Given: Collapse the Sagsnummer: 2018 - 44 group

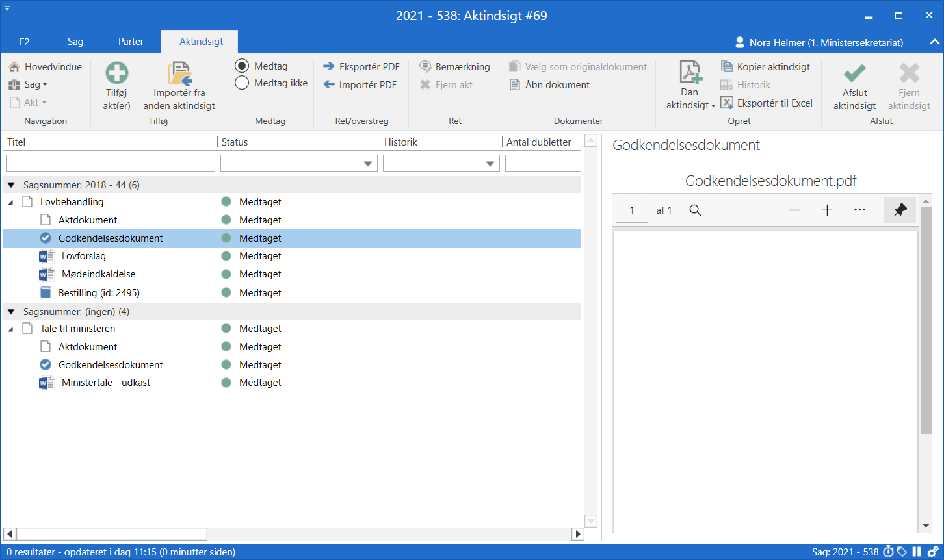Looking at the screenshot, I should tap(11, 185).
